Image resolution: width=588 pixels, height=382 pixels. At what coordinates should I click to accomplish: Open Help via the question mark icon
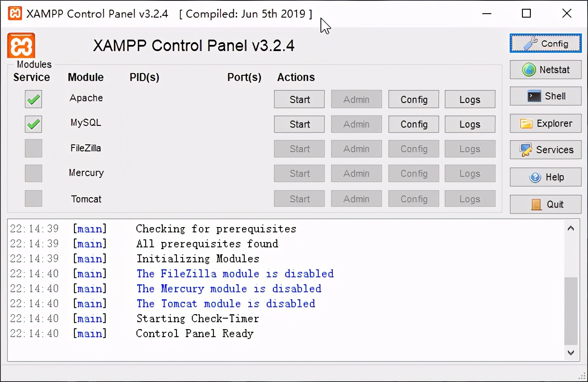coord(546,177)
